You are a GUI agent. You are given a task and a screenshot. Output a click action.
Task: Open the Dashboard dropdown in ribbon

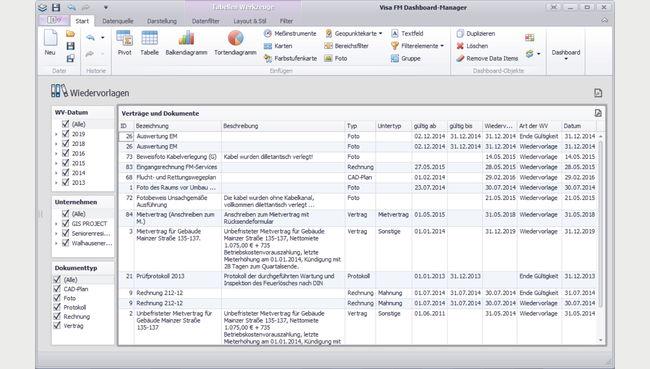click(x=566, y=55)
